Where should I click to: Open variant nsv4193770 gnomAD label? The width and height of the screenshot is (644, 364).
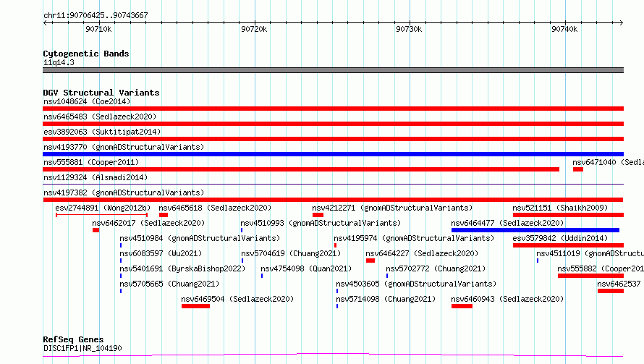(x=124, y=147)
